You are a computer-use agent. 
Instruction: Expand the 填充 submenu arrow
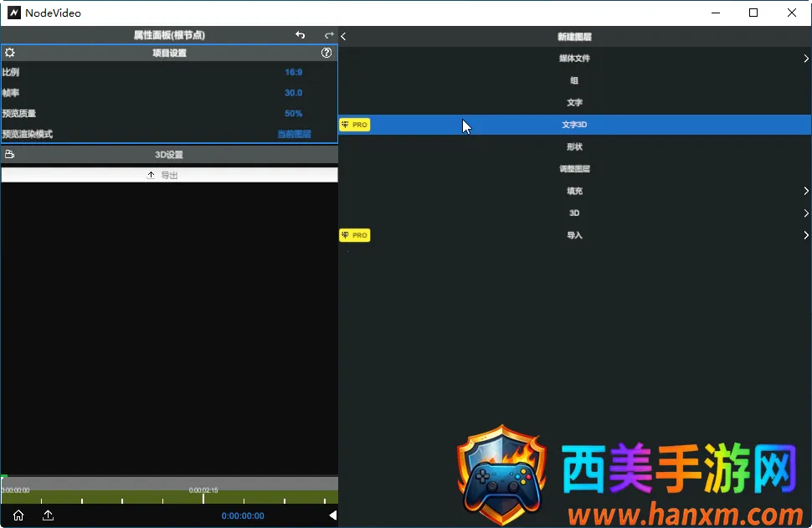coord(805,192)
